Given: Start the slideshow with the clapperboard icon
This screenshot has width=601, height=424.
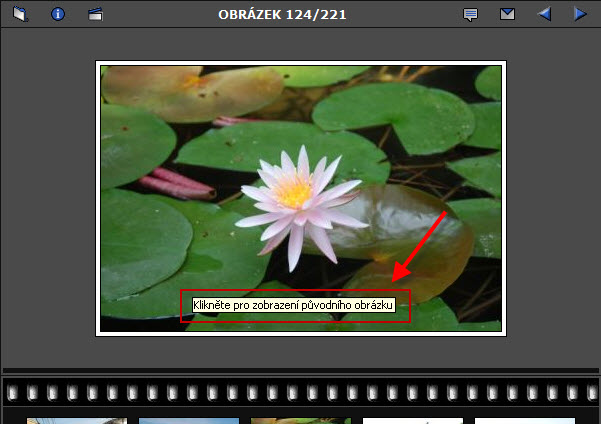Looking at the screenshot, I should pyautogui.click(x=95, y=14).
